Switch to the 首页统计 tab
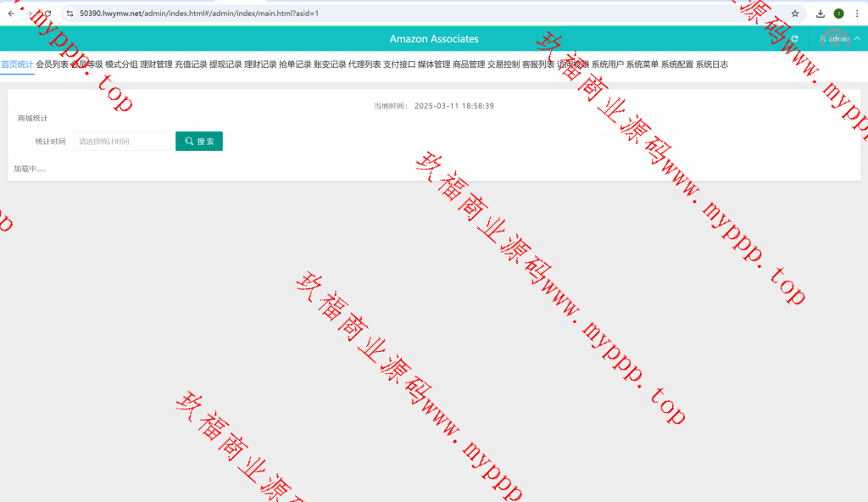 pyautogui.click(x=17, y=64)
